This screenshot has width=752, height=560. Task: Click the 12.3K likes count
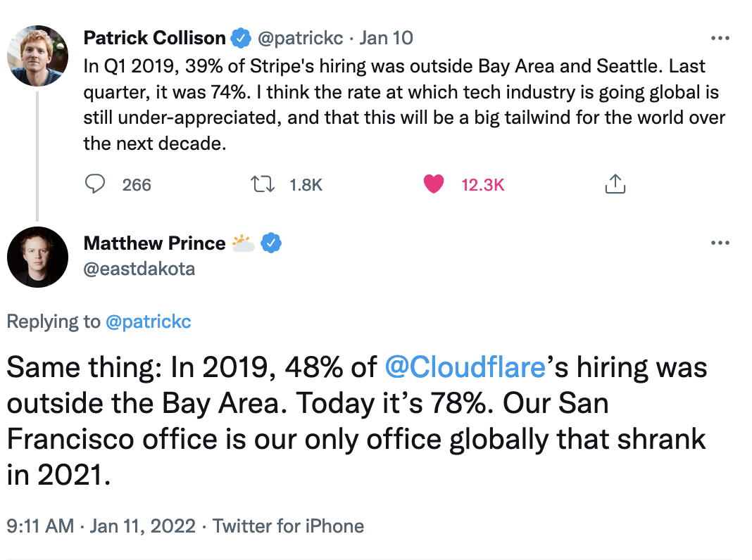tap(483, 185)
